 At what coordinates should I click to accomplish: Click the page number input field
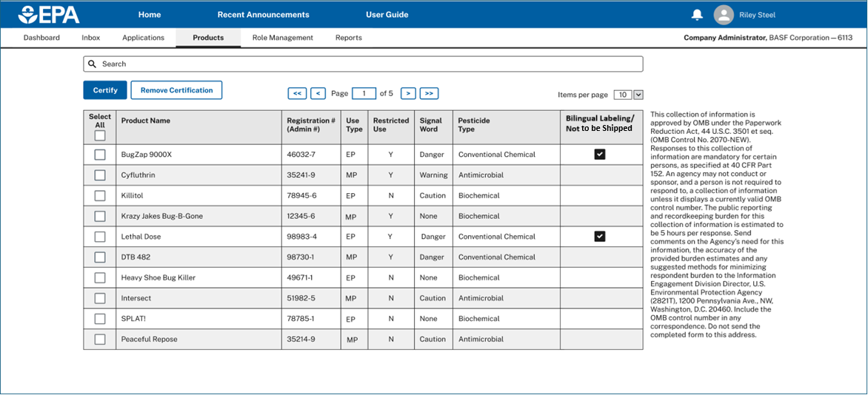point(364,93)
